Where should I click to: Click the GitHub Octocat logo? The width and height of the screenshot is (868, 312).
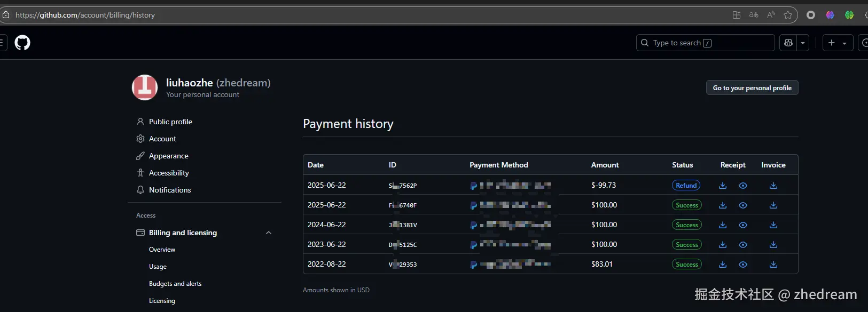pos(22,43)
